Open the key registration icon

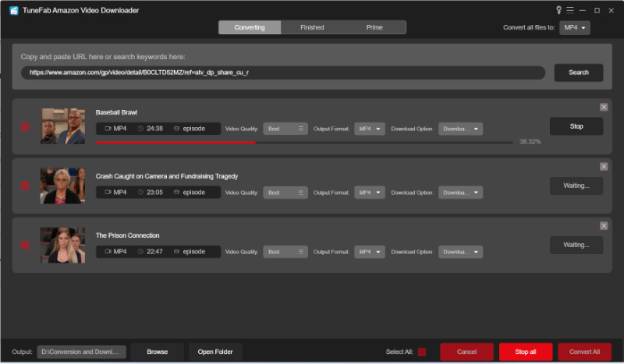pos(558,10)
